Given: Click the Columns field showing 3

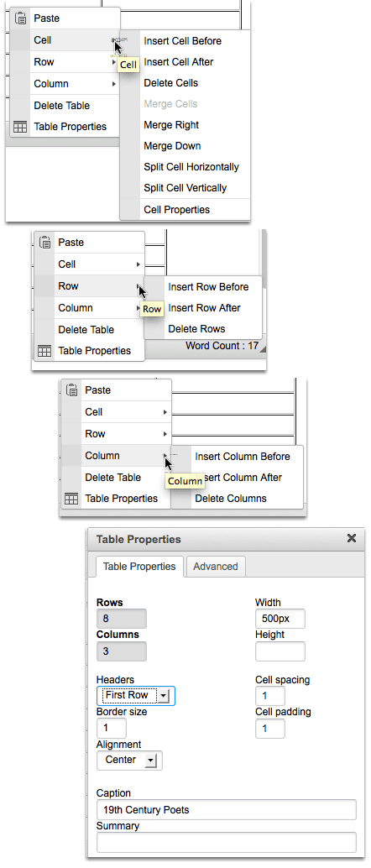Looking at the screenshot, I should point(121,651).
